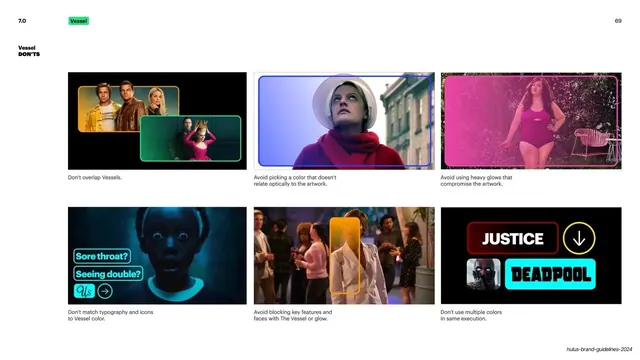The image size is (640, 360).
Task: Click the hulus-brand-guidelines-2024 footer text
Action: pos(599,349)
